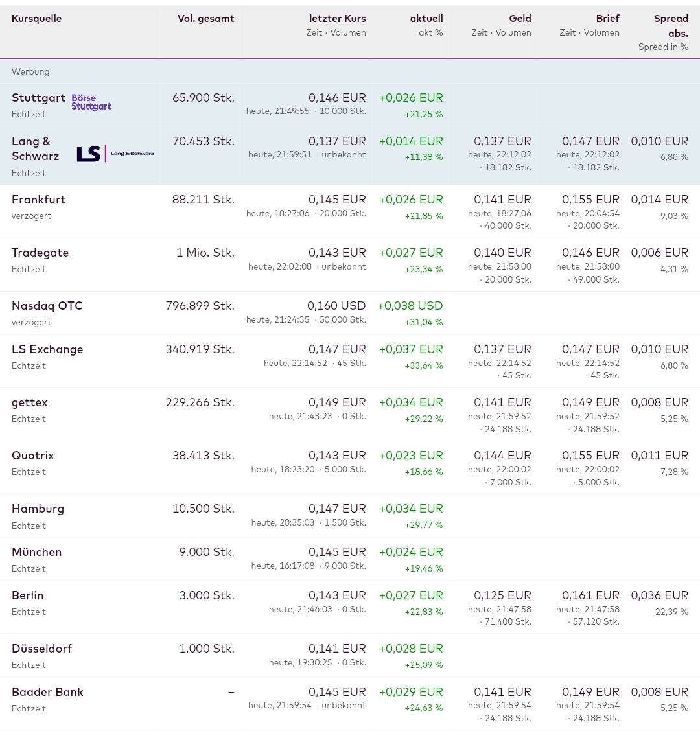
Task: Click the Kursquelle column header
Action: point(36,18)
